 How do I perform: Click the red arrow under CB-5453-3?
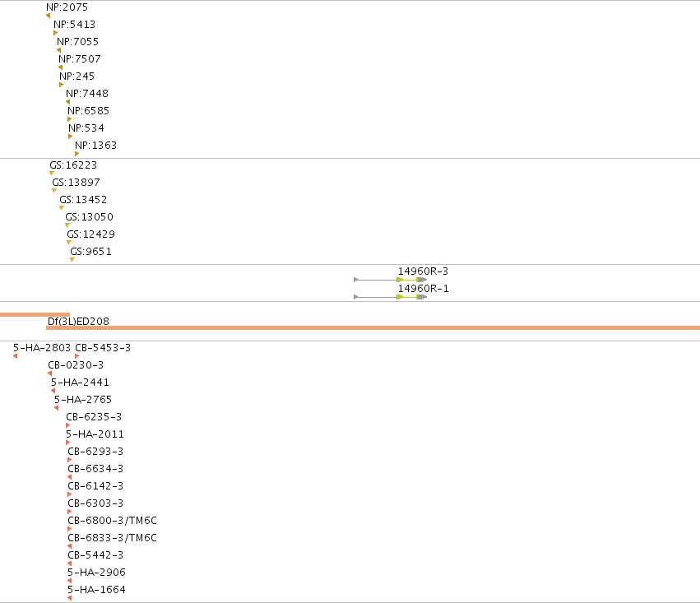(x=76, y=356)
